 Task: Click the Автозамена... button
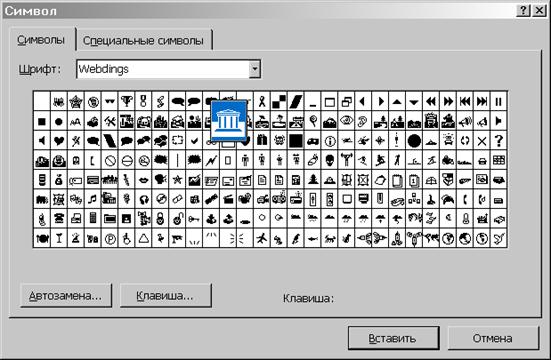point(66,296)
